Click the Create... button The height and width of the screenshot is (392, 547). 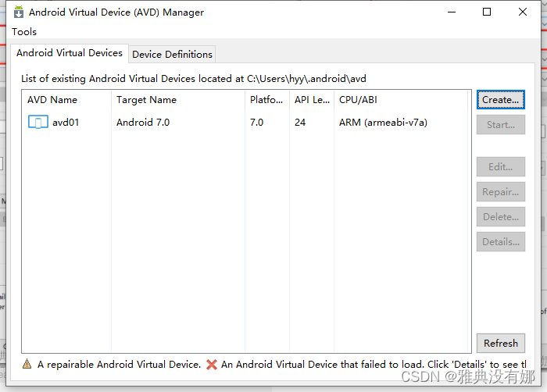click(x=501, y=100)
